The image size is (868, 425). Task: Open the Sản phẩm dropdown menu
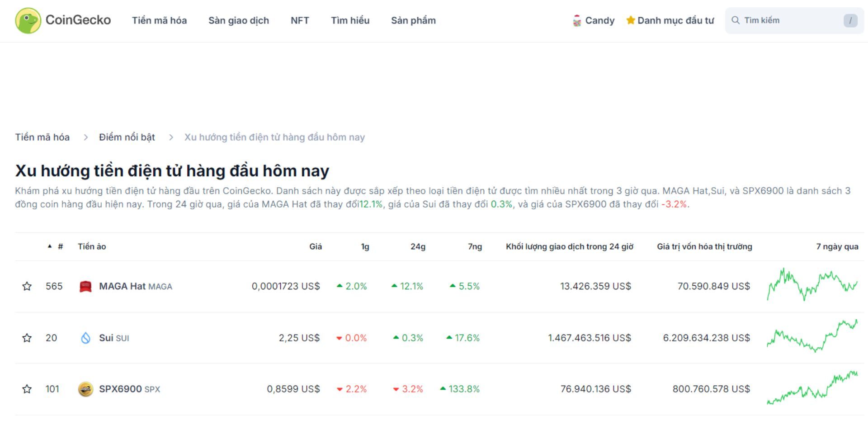tap(413, 20)
